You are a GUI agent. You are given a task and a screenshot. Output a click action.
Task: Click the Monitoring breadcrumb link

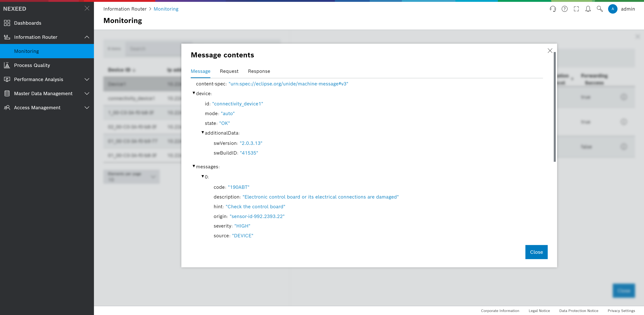[166, 9]
